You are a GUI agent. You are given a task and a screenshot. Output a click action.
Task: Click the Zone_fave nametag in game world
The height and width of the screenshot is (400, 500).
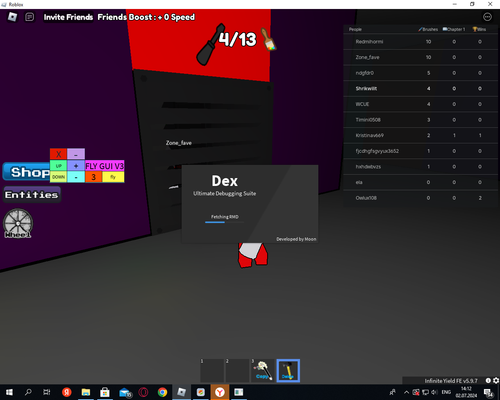pos(179,143)
